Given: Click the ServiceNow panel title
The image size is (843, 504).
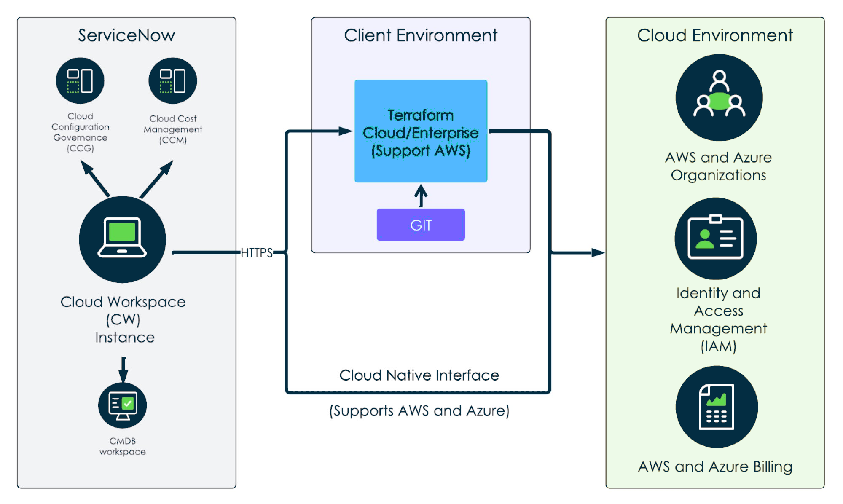Looking at the screenshot, I should (126, 35).
